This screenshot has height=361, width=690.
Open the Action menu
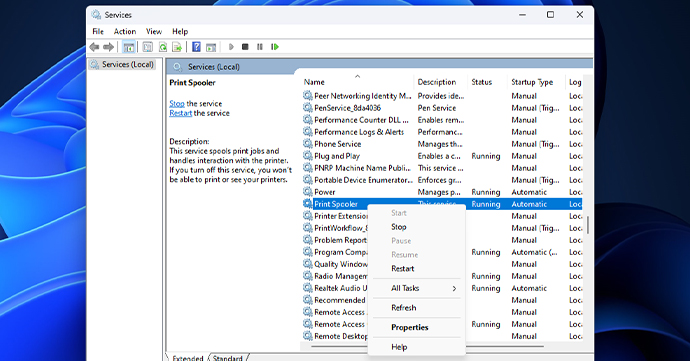coord(125,31)
